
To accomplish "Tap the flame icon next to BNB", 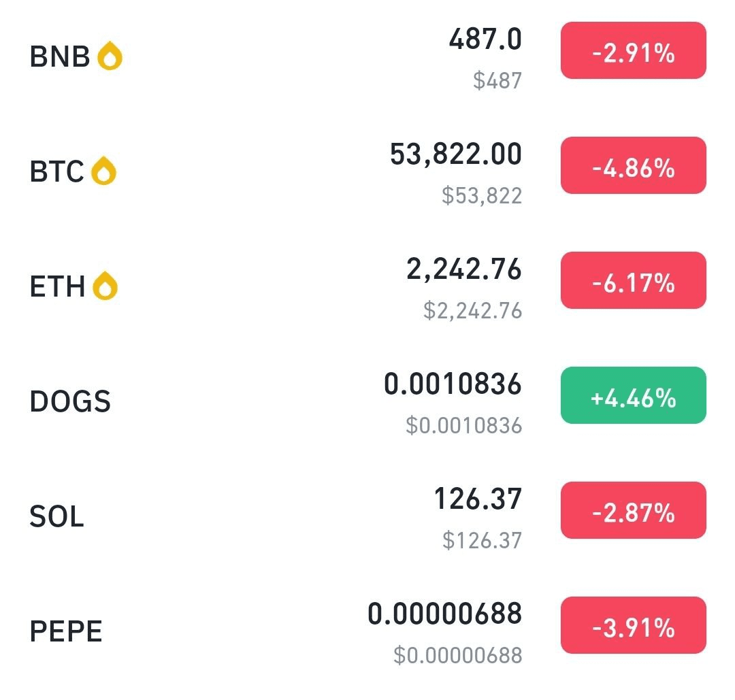I will coord(110,56).
